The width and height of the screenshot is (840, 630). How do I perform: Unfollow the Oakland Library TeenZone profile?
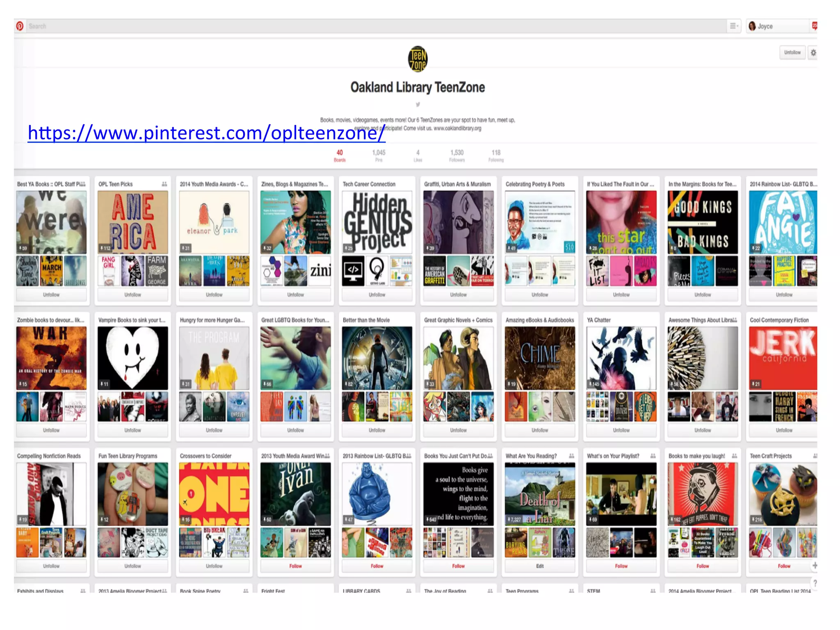pos(792,52)
